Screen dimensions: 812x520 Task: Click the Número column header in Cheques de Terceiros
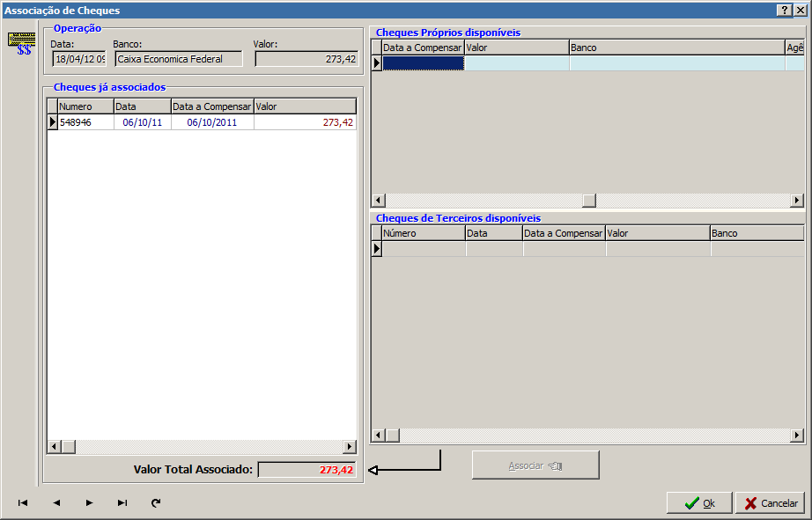(x=423, y=234)
